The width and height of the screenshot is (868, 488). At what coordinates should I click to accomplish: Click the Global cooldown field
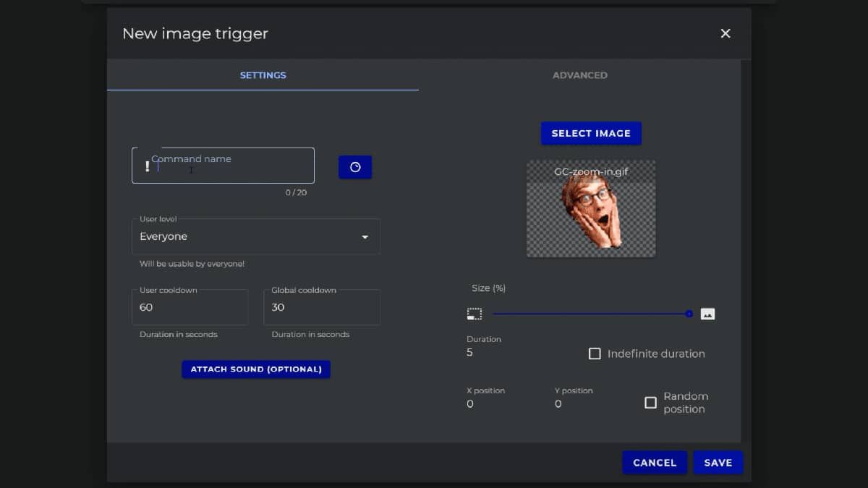pyautogui.click(x=321, y=307)
